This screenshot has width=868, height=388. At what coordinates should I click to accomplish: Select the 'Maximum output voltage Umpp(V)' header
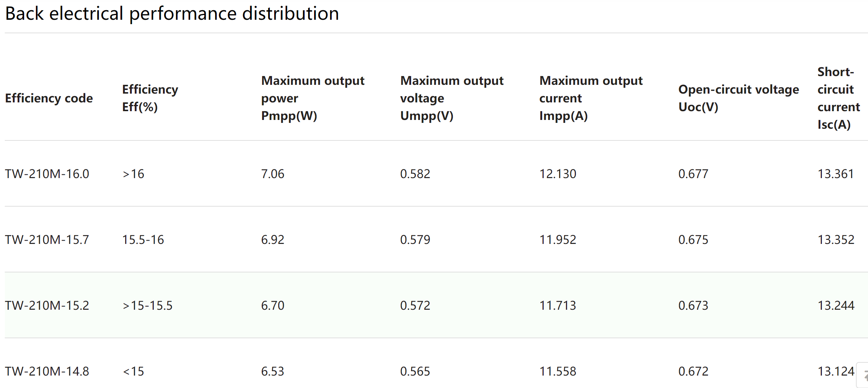point(452,98)
